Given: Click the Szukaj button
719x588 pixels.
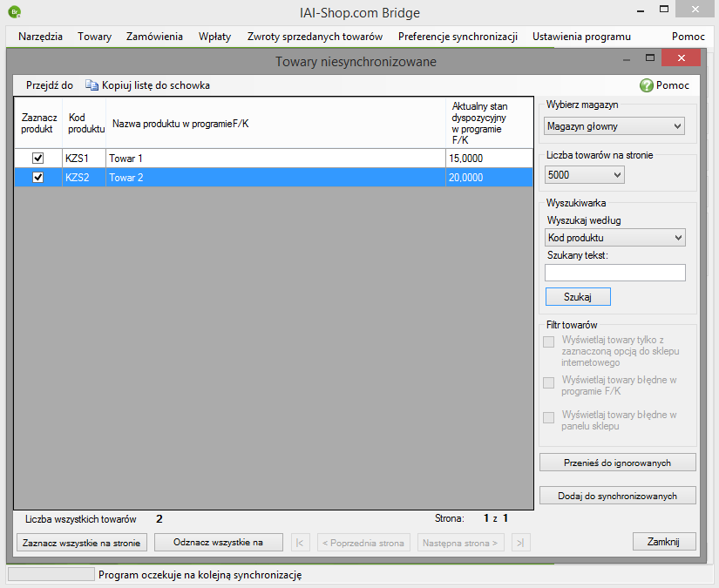Looking at the screenshot, I should point(577,297).
